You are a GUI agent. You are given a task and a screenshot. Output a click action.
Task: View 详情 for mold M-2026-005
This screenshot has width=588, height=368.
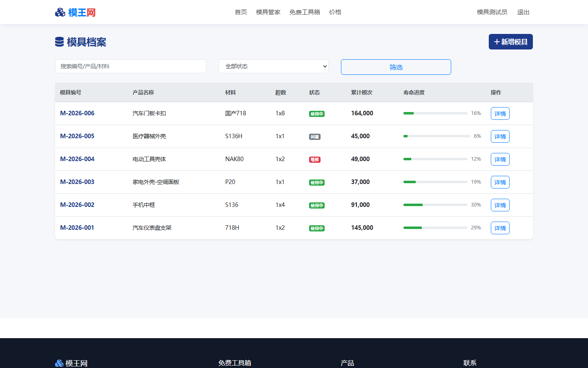click(x=500, y=137)
